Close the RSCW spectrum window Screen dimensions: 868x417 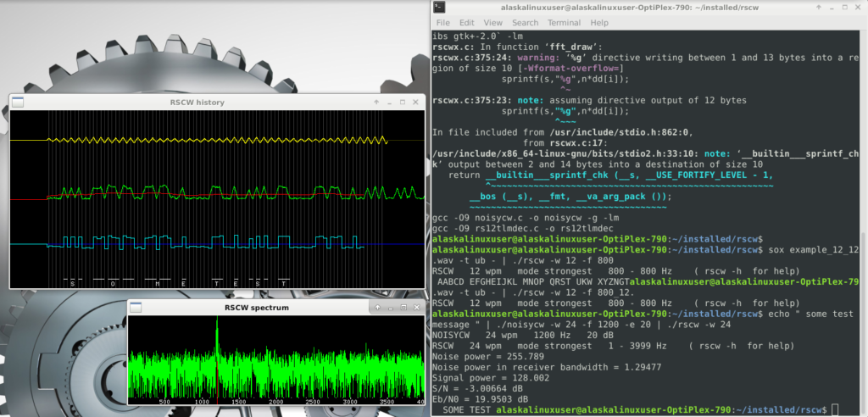tap(415, 307)
